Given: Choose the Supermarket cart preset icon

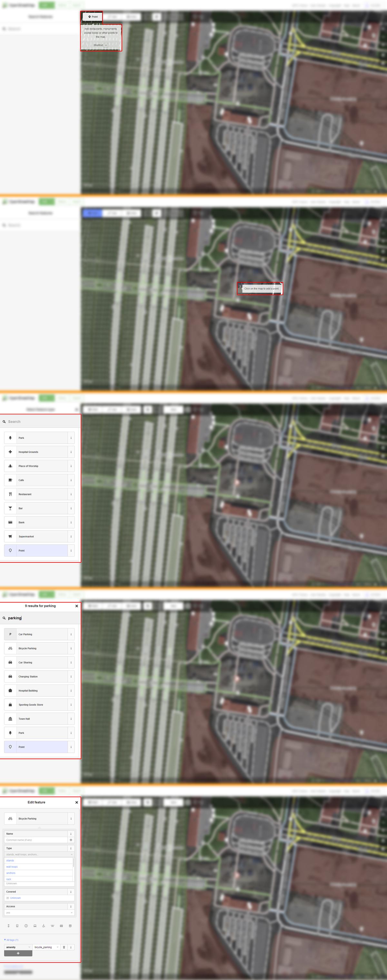Looking at the screenshot, I should click(x=10, y=536).
